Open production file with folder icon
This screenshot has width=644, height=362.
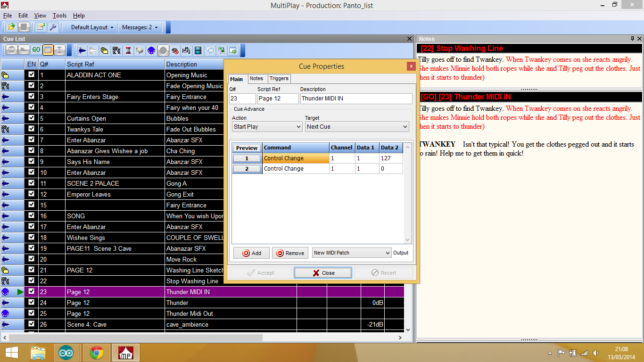[11, 27]
